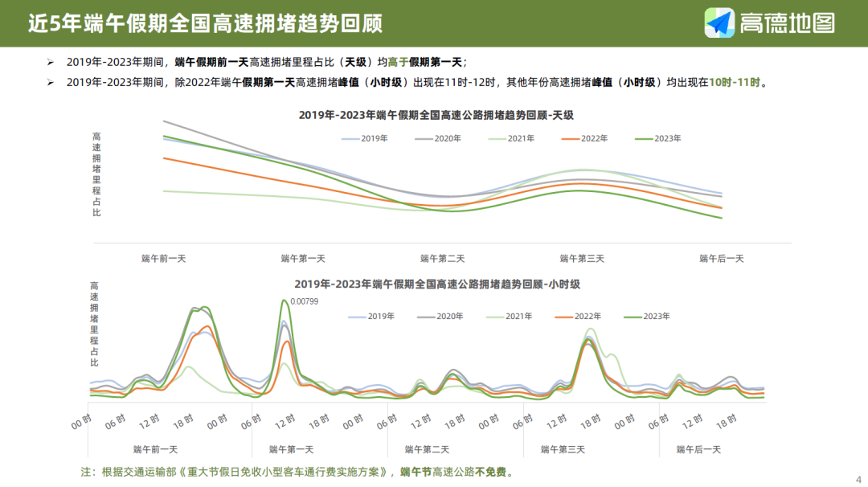The height and width of the screenshot is (487, 868).
Task: Click the first bullet arrow marker
Action: pos(51,63)
